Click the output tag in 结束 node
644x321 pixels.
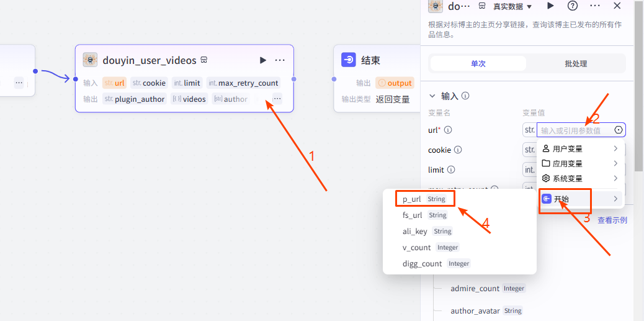tap(395, 83)
